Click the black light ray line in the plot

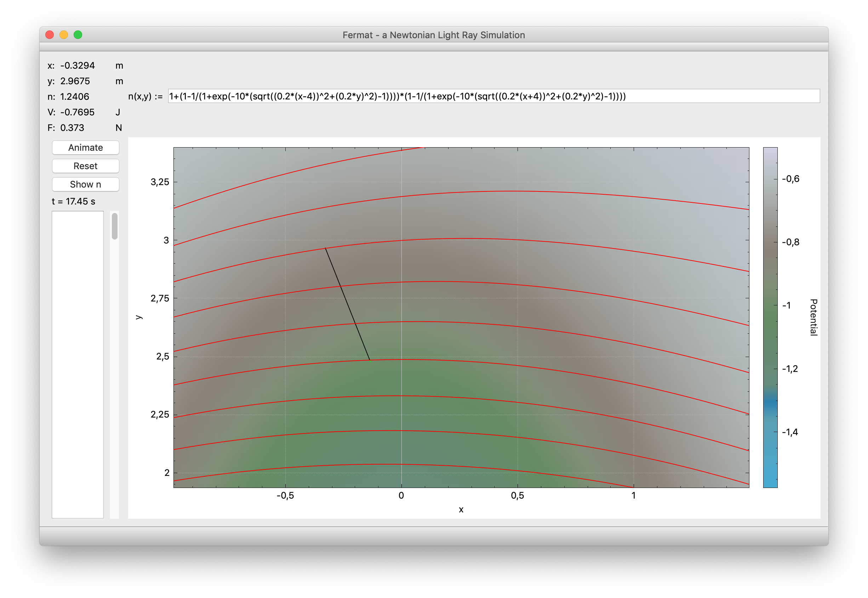pyautogui.click(x=347, y=304)
